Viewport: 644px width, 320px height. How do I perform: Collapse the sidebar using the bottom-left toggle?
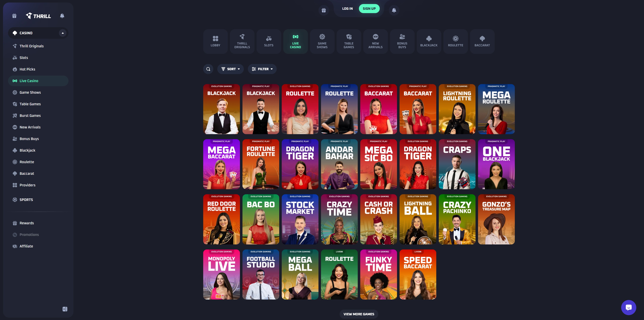click(65, 309)
